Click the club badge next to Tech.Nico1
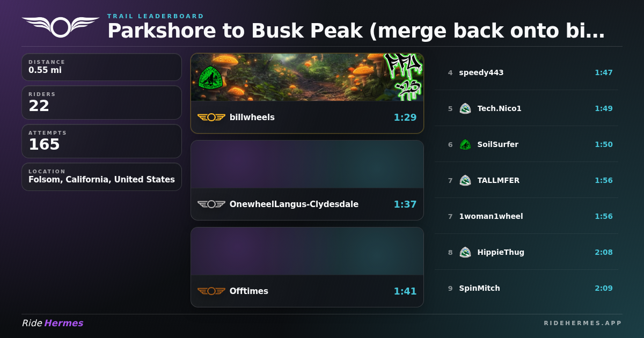Screen dimensions: 644x338 pyautogui.click(x=465, y=108)
